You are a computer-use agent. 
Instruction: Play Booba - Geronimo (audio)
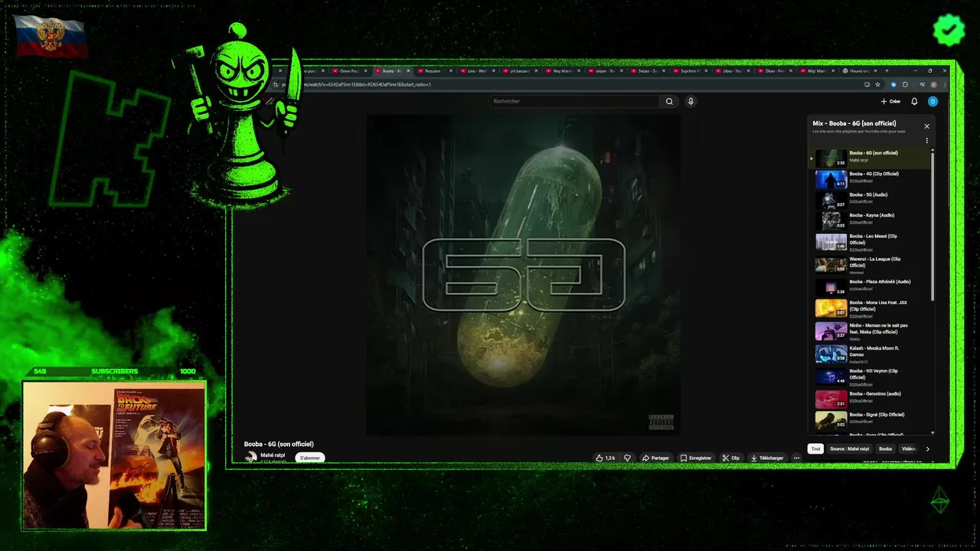[871, 399]
